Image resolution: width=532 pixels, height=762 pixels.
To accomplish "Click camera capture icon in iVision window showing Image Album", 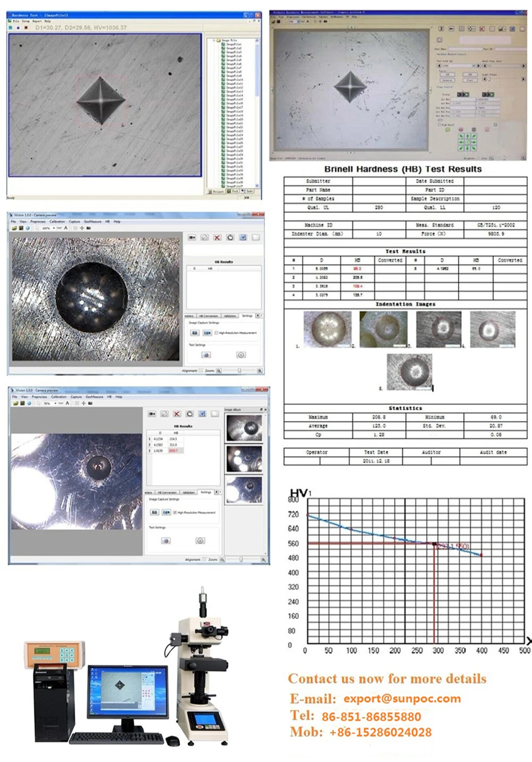I will [x=152, y=414].
